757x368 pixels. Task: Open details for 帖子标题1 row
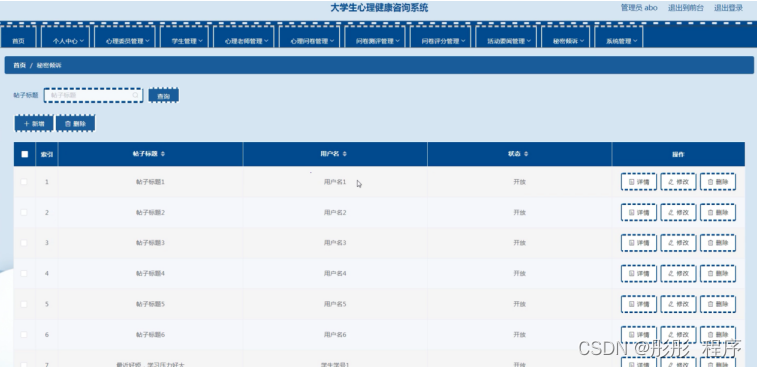click(638, 182)
